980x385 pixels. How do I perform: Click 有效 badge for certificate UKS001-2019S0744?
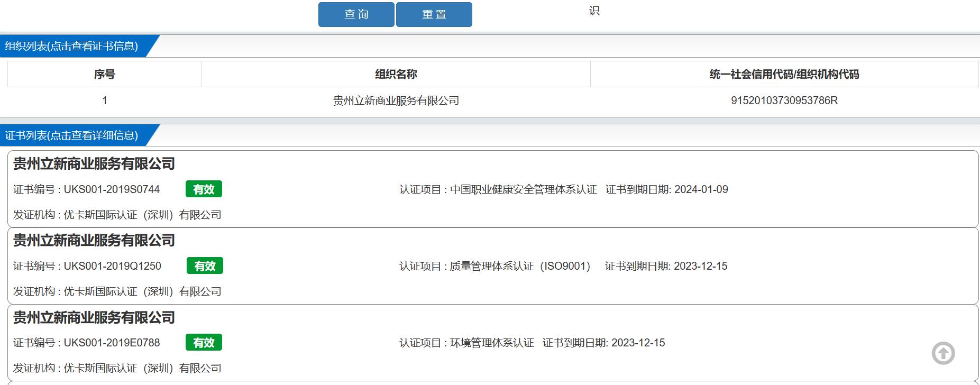(x=204, y=189)
